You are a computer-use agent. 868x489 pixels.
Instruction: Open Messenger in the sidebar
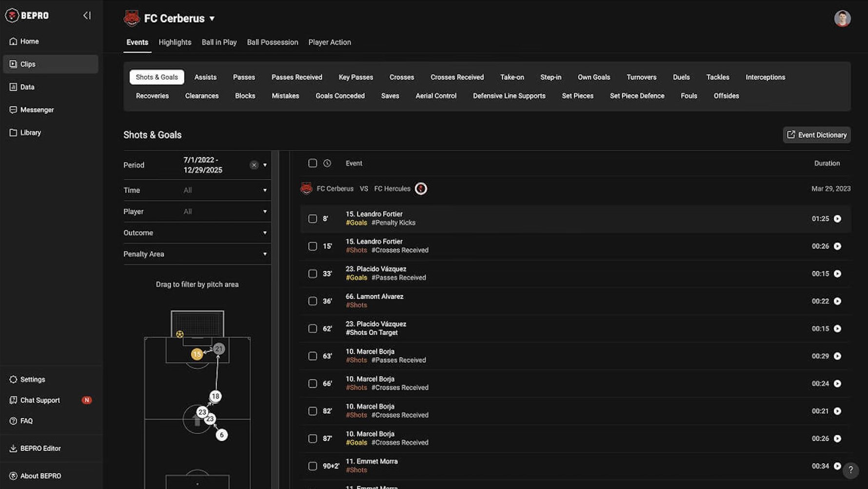tap(50, 110)
